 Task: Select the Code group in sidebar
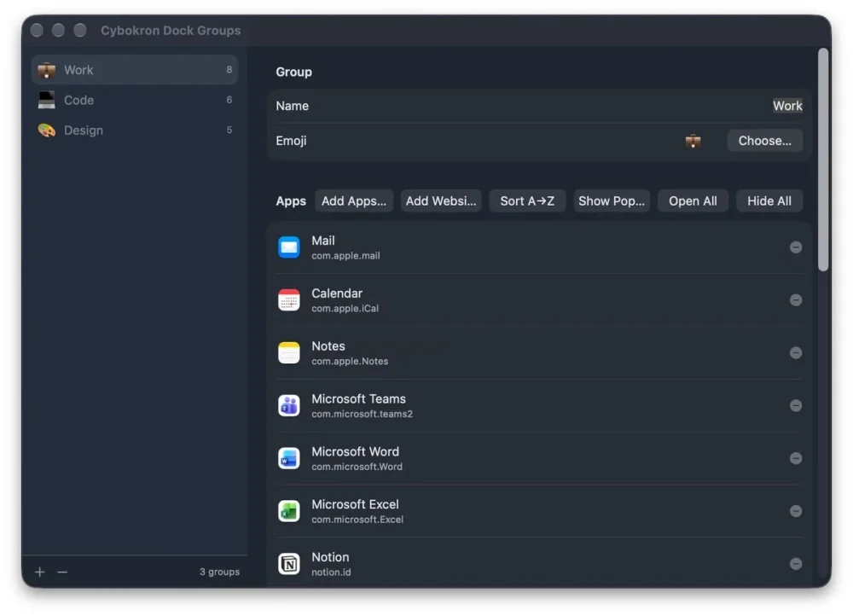click(135, 100)
